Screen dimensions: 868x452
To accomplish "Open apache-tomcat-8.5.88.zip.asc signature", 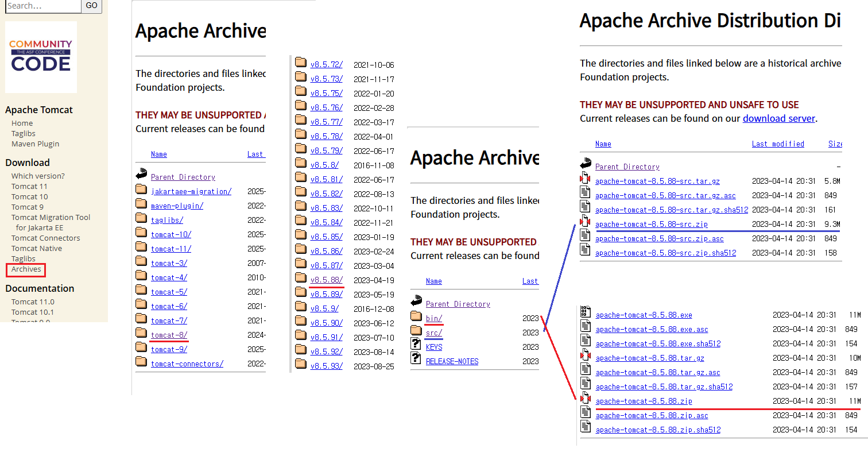I will tap(652, 416).
